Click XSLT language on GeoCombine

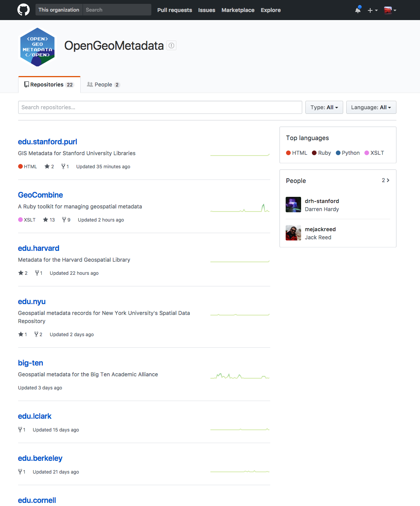coord(27,220)
